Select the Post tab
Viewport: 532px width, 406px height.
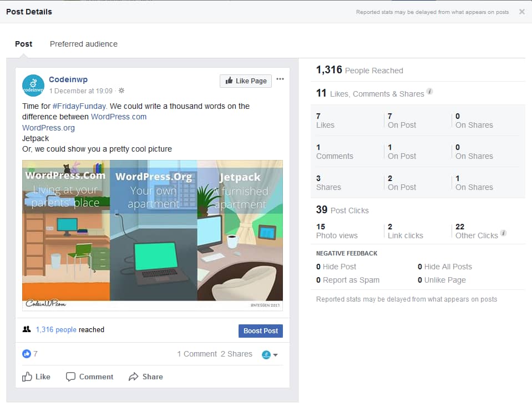[x=23, y=44]
